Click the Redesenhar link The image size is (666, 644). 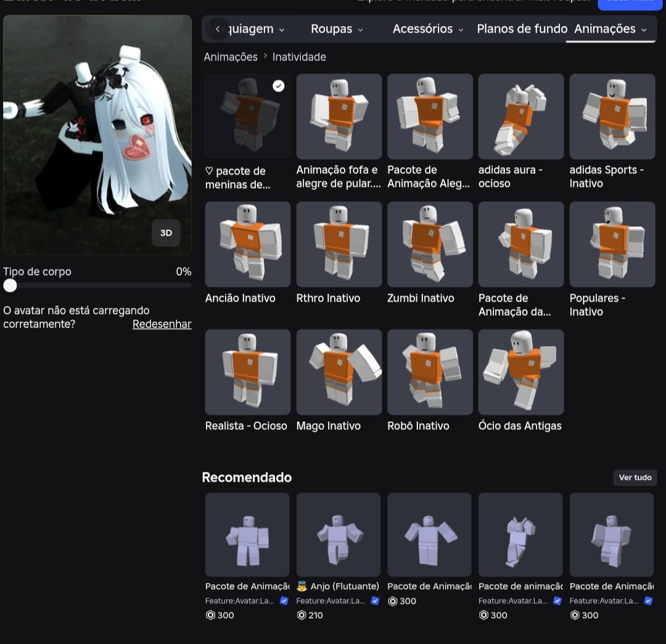coord(162,324)
